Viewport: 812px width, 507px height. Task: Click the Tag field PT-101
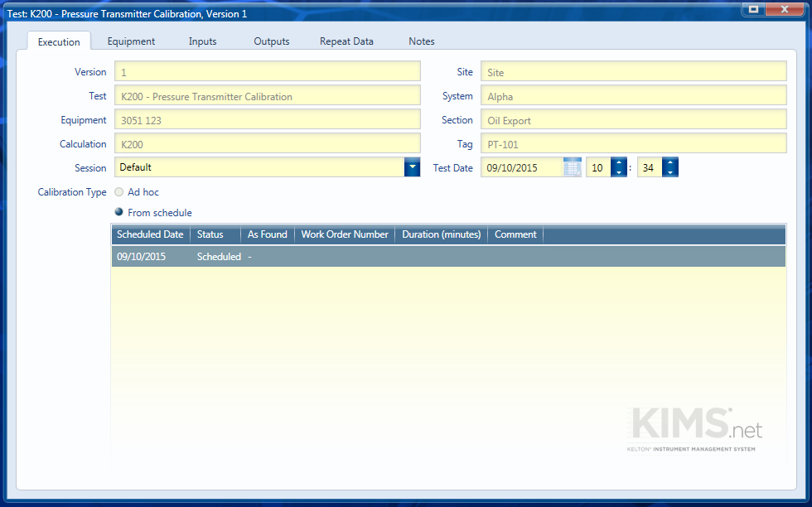[x=633, y=143]
